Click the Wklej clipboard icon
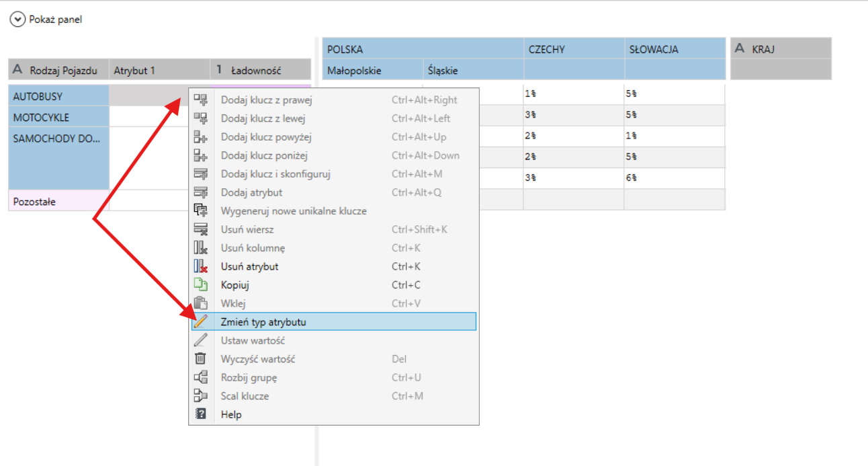This screenshot has width=868, height=466. [200, 303]
